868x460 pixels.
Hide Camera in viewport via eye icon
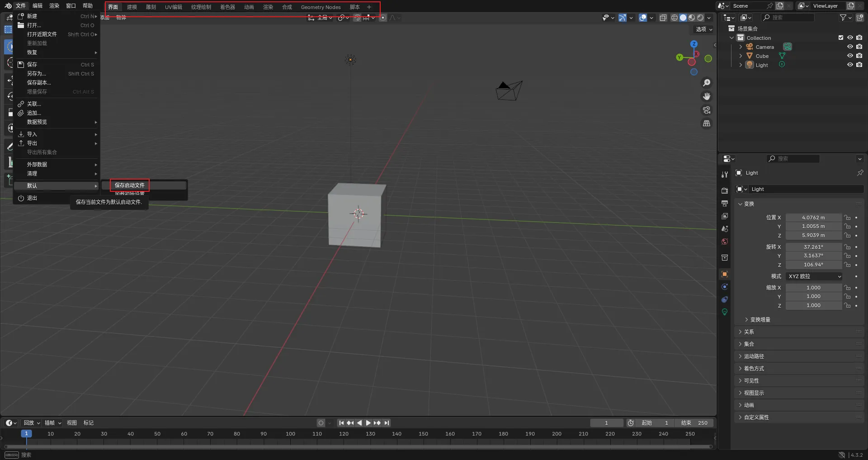click(850, 47)
